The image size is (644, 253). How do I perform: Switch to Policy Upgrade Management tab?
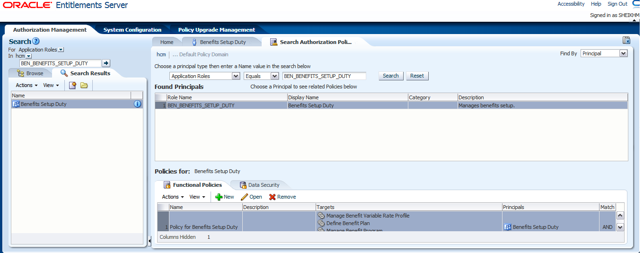(x=217, y=30)
